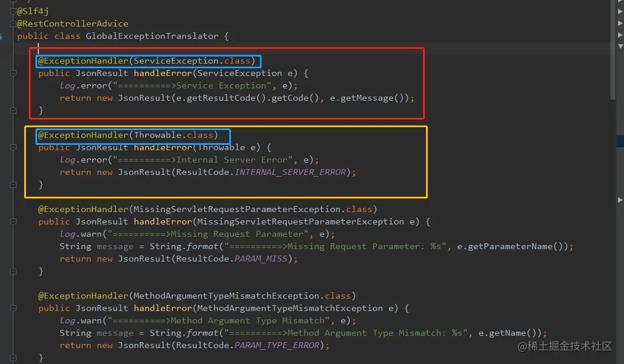Click the handleError(Throwable e) method name

point(163,148)
